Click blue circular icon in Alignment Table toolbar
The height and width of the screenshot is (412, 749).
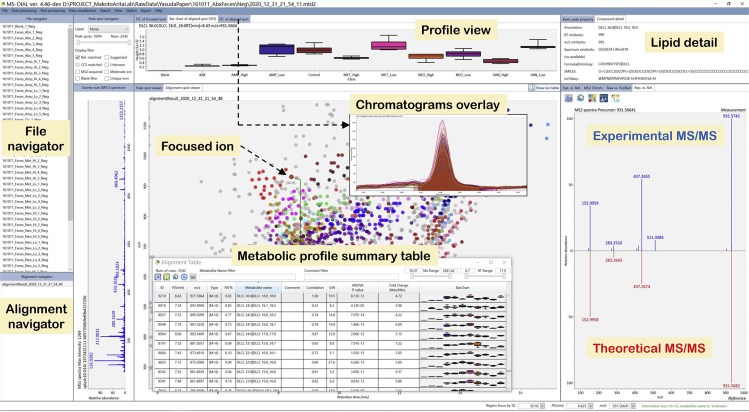(x=184, y=277)
